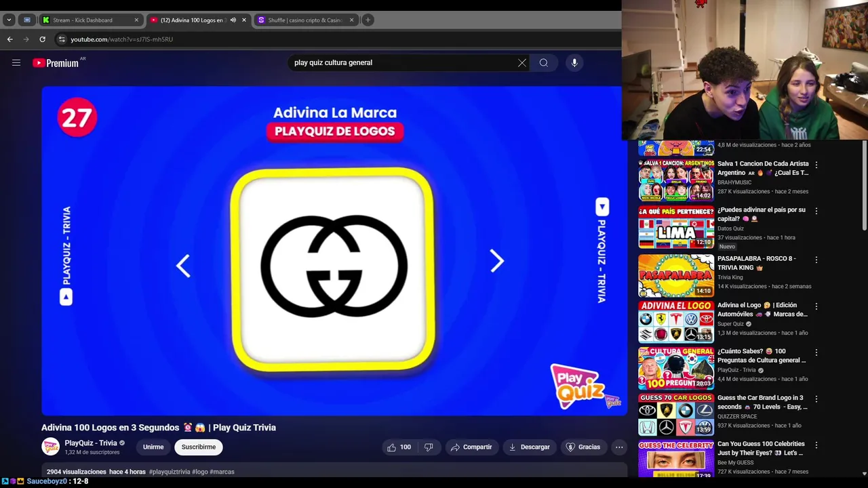Like the video with thumbs up
Image resolution: width=868 pixels, height=488 pixels.
399,447
